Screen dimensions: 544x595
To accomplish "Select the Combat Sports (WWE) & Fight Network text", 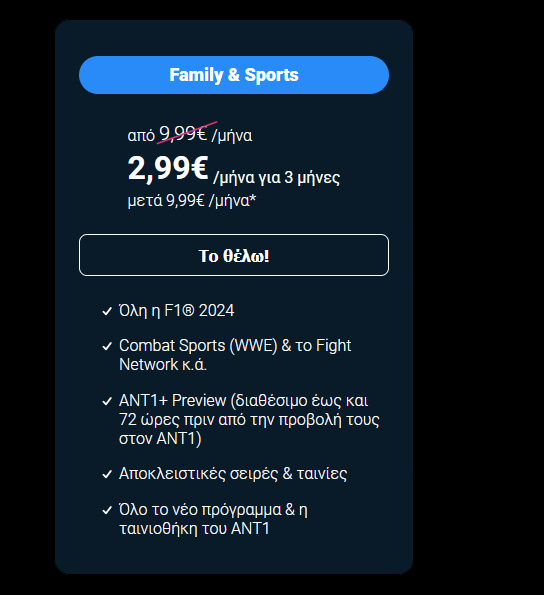I will tap(235, 355).
